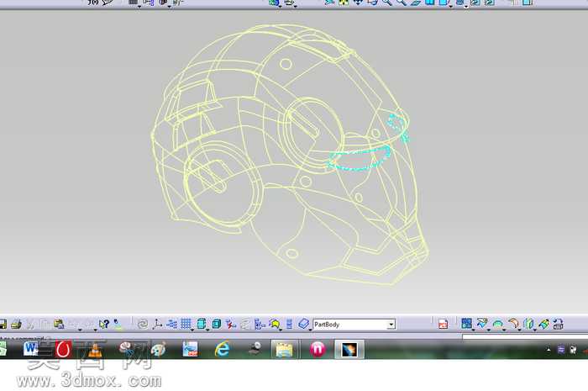Viewport: 588px width, 391px height.
Task: Click the red and blue lightning icon
Action: (231, 324)
